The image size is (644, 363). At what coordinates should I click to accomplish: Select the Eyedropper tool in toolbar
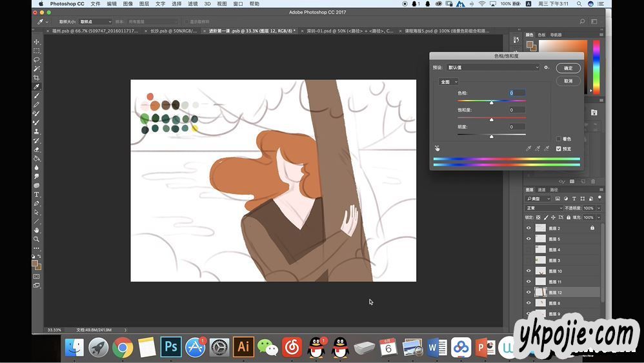pos(37,86)
